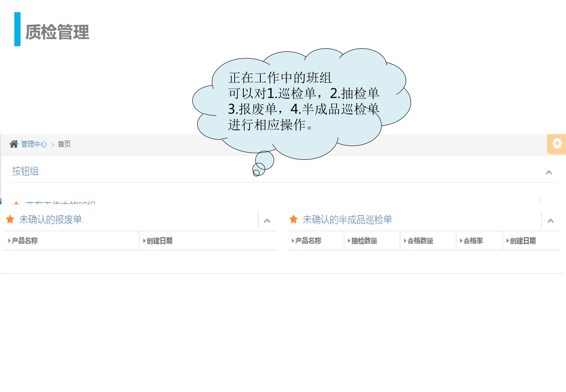Viewport: 566px width, 392px height.
Task: Click the sort arrow before 合格率
Action: click(461, 241)
